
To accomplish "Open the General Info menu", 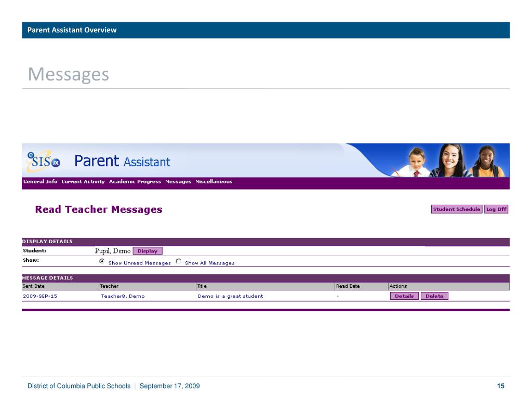I will click(41, 181).
